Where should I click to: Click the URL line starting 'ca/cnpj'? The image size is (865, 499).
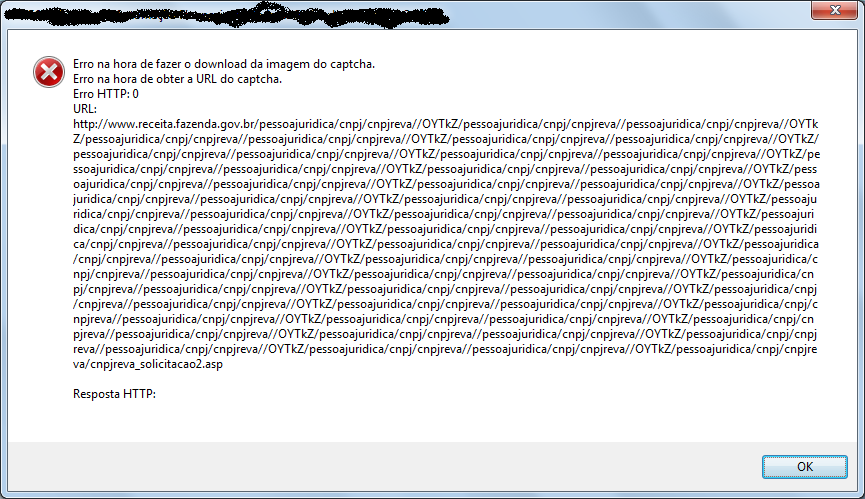click(446, 244)
